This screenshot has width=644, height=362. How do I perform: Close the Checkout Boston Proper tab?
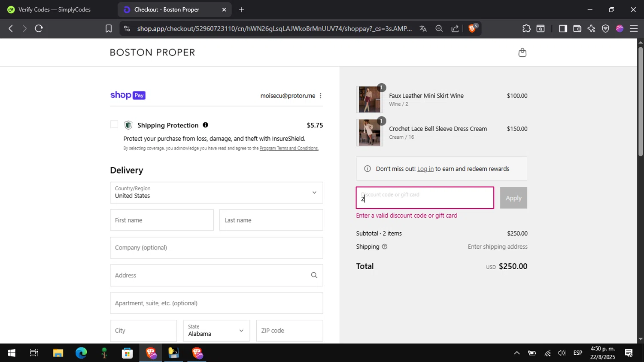(x=224, y=9)
